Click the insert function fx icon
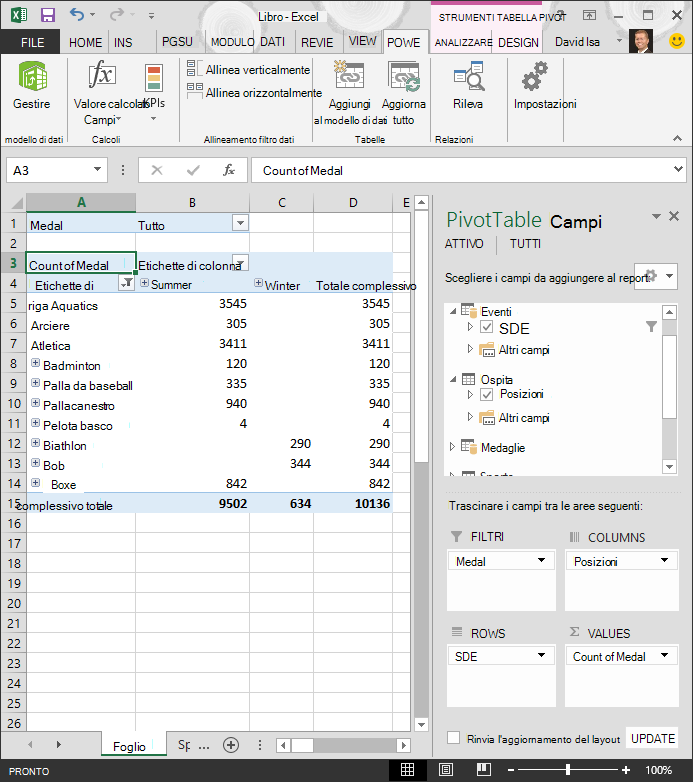693x782 pixels. pyautogui.click(x=229, y=171)
